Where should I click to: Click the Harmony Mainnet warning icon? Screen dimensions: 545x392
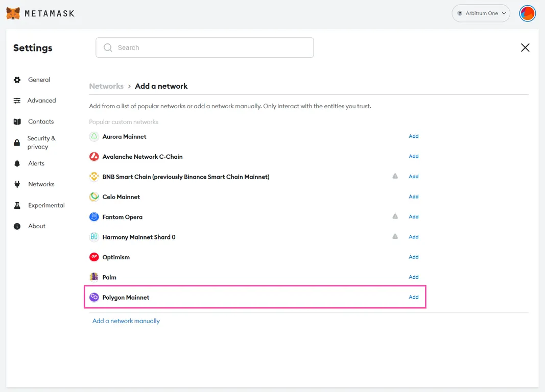click(x=395, y=236)
